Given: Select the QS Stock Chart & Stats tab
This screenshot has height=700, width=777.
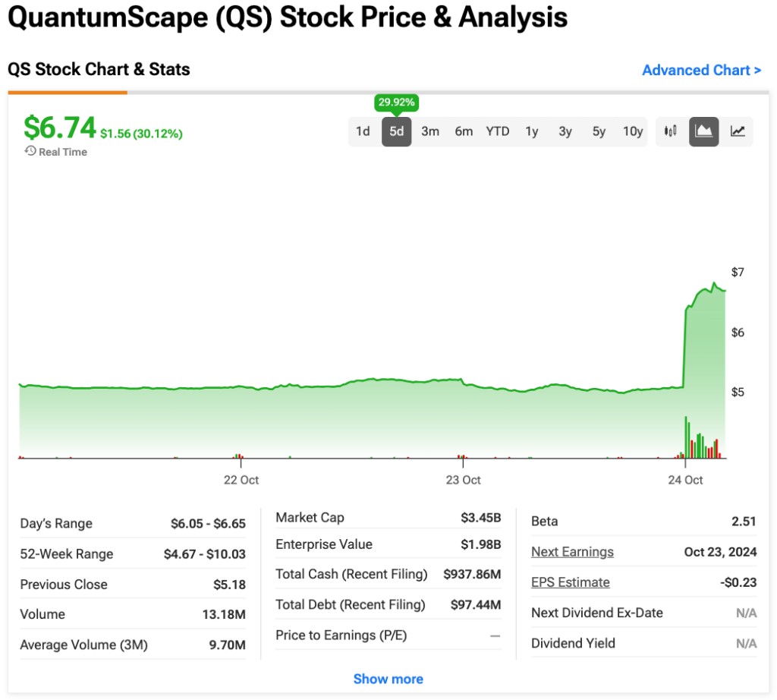Looking at the screenshot, I should (x=99, y=69).
